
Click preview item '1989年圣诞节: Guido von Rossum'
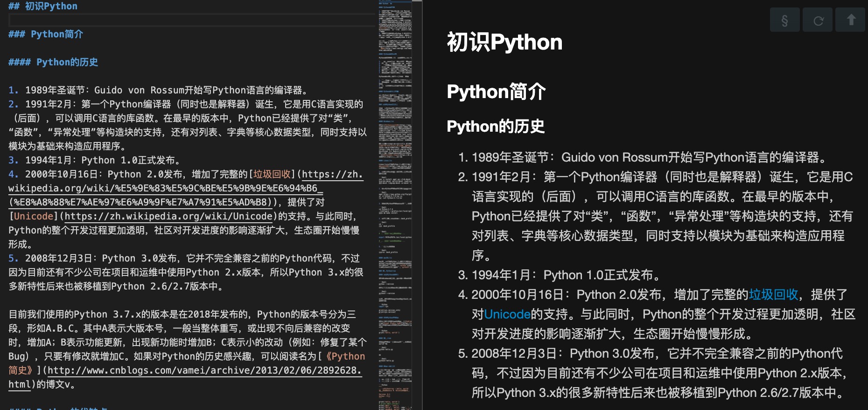coord(642,157)
